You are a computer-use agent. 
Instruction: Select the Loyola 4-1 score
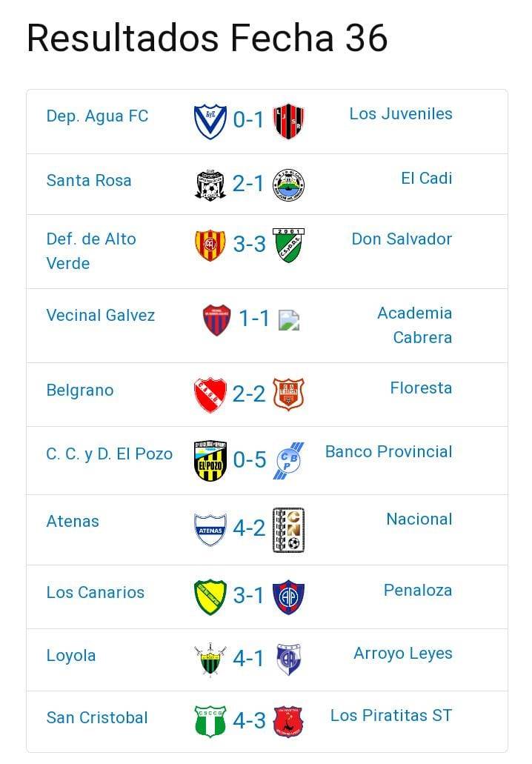click(x=248, y=659)
